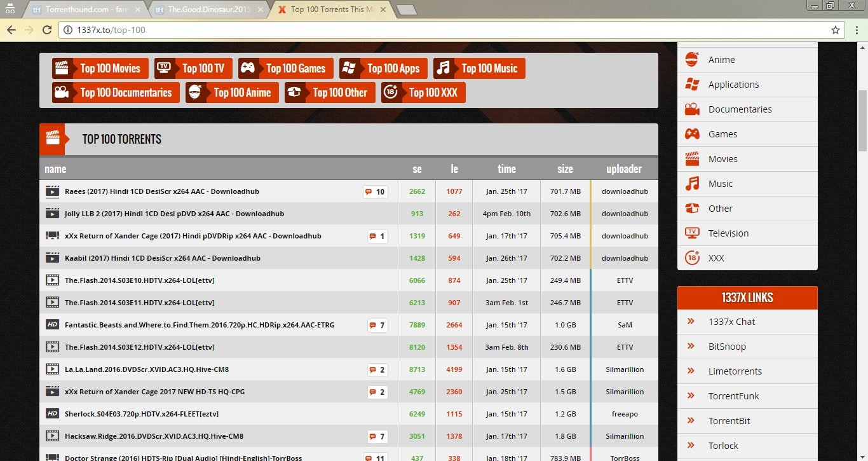This screenshot has width=868, height=461.
Task: Open Sherlock.S04E03.720p torrent
Action: coord(141,414)
